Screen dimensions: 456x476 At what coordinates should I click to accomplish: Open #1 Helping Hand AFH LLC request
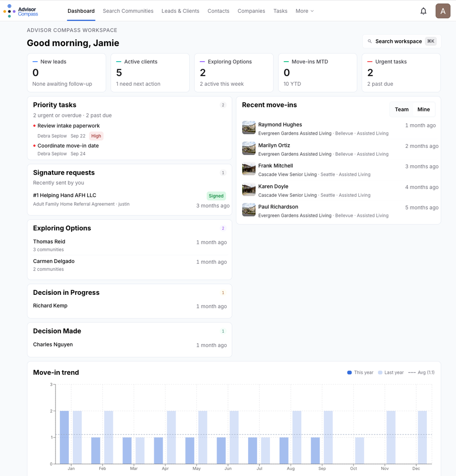(65, 195)
